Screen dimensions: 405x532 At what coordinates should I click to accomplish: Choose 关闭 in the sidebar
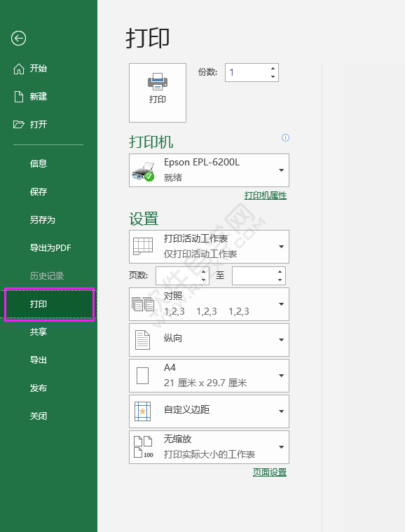(39, 416)
